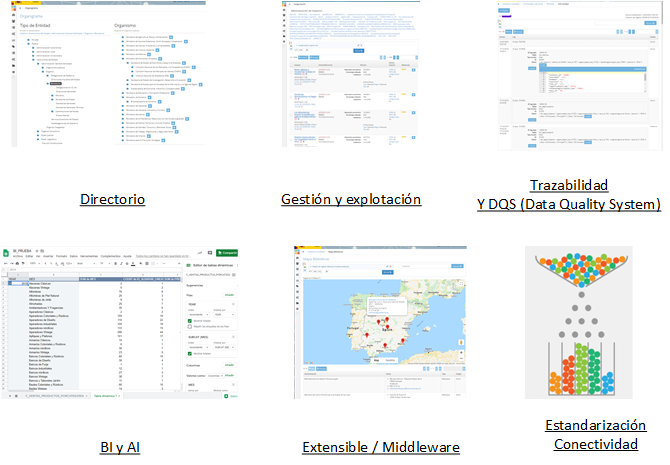Toggle Mostrar totales checkbox under SUBCAT
The width and height of the screenshot is (670, 465).
tap(191, 353)
